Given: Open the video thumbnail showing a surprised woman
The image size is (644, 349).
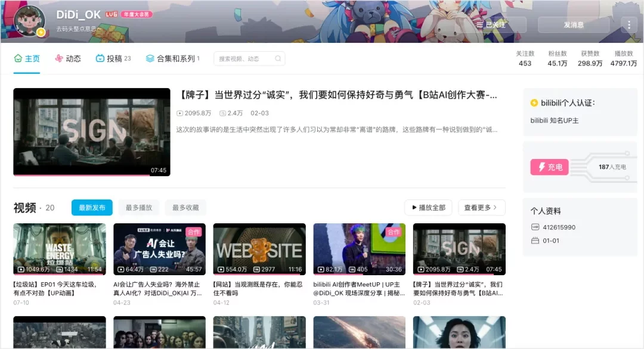Looking at the screenshot, I should point(459,332).
